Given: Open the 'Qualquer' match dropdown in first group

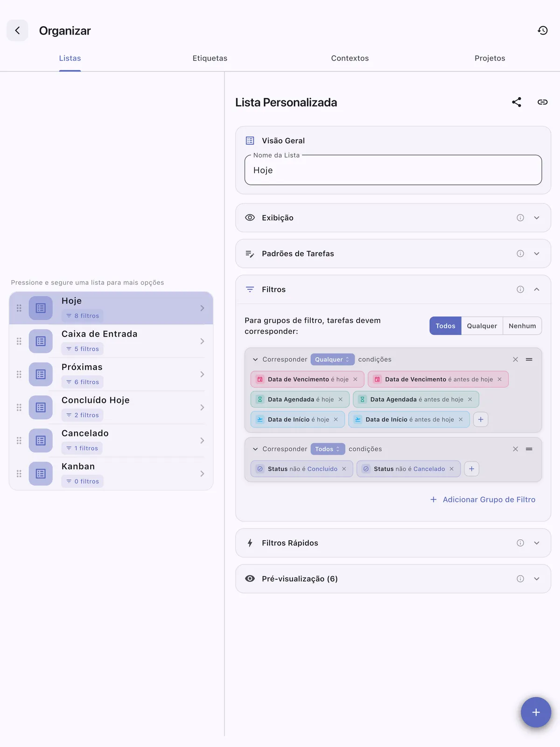Looking at the screenshot, I should click(x=332, y=359).
